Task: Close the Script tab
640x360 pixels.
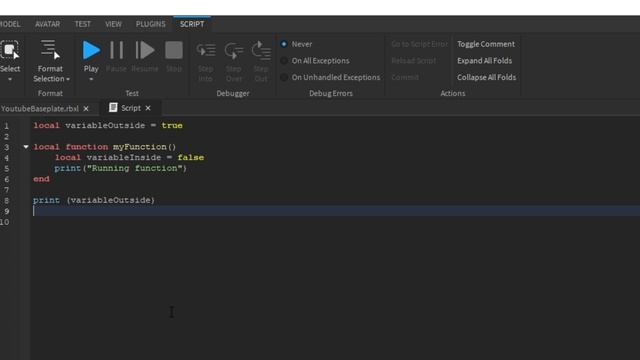Action: tap(148, 108)
